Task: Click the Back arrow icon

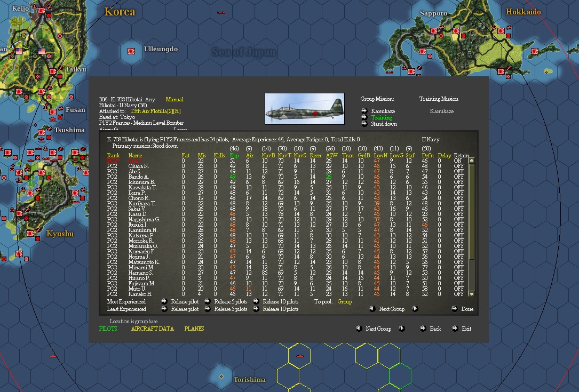Action: 423,328
